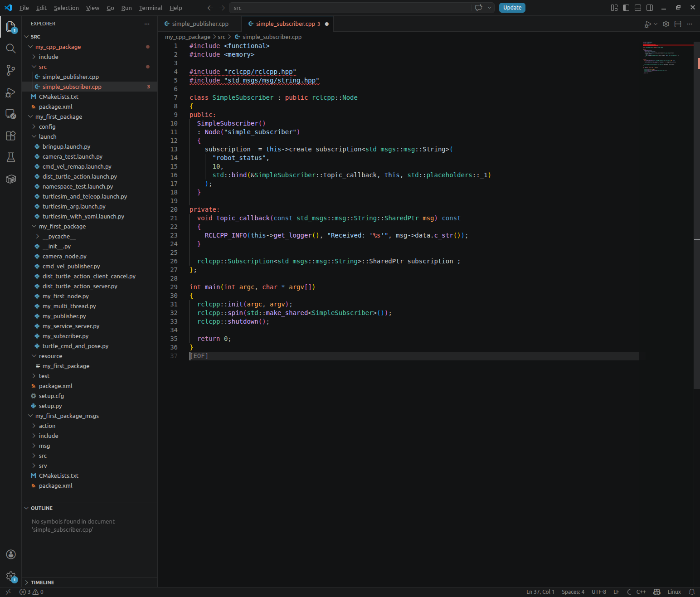
Task: Click Spaces: 4 indentation setting
Action: pyautogui.click(x=573, y=592)
